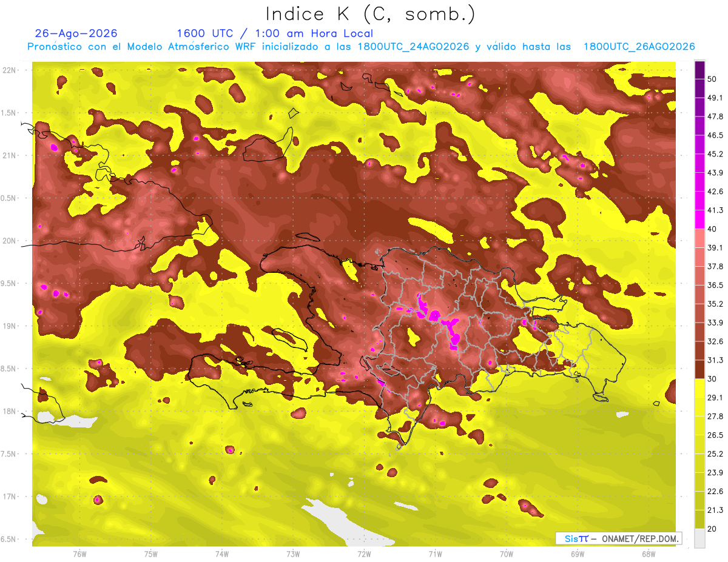Click the "19N" latitude label
The image size is (728, 562).
[x=10, y=326]
